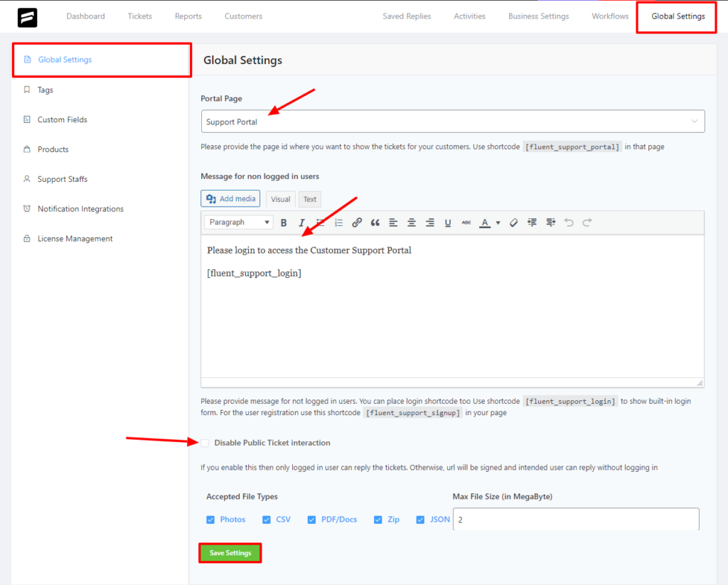Uncheck the CSV file type
728x585 pixels.
[x=267, y=520]
